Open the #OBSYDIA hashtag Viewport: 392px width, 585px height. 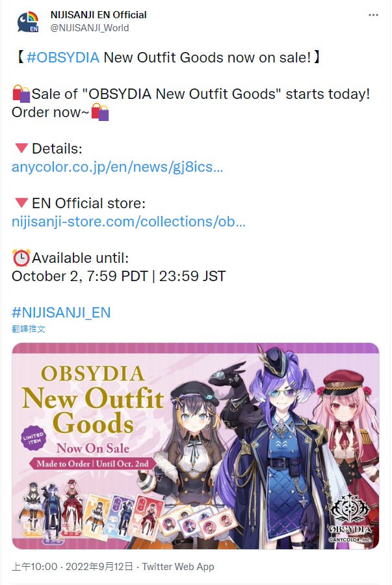pyautogui.click(x=63, y=57)
